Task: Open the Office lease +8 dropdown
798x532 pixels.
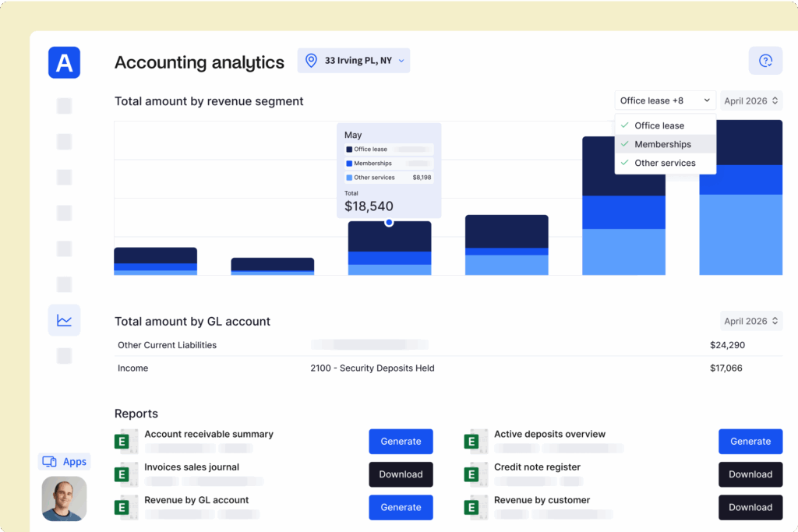Action: click(665, 100)
